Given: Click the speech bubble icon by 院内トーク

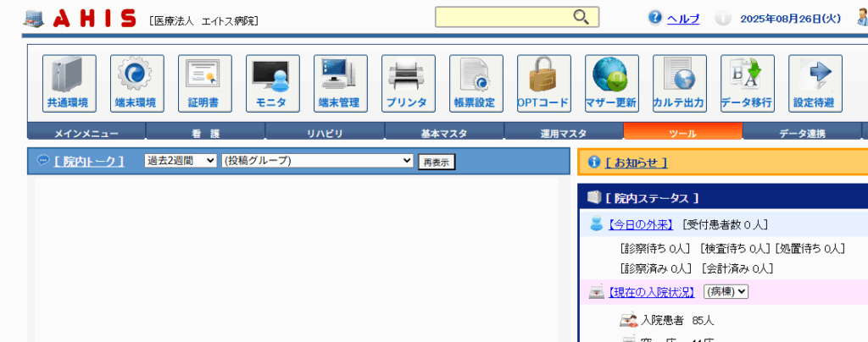Looking at the screenshot, I should point(43,160).
